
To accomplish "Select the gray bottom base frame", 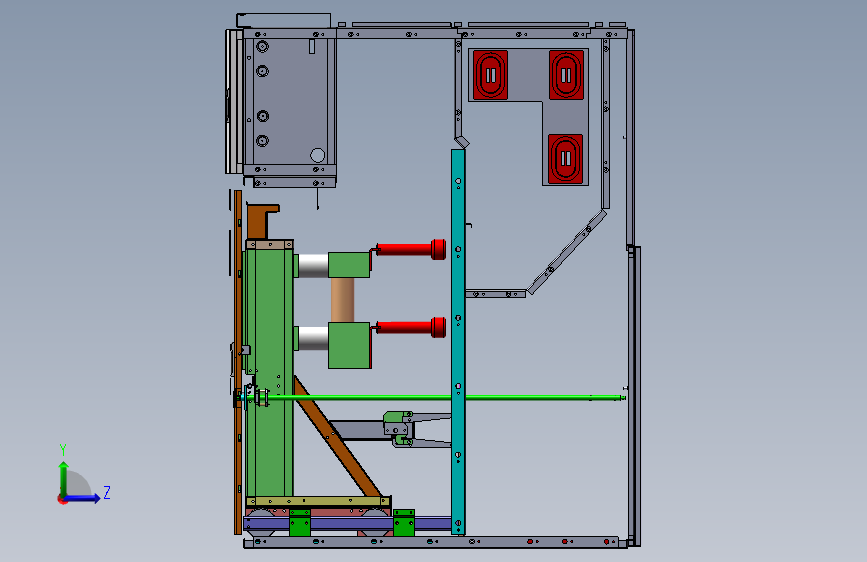I will [x=436, y=542].
